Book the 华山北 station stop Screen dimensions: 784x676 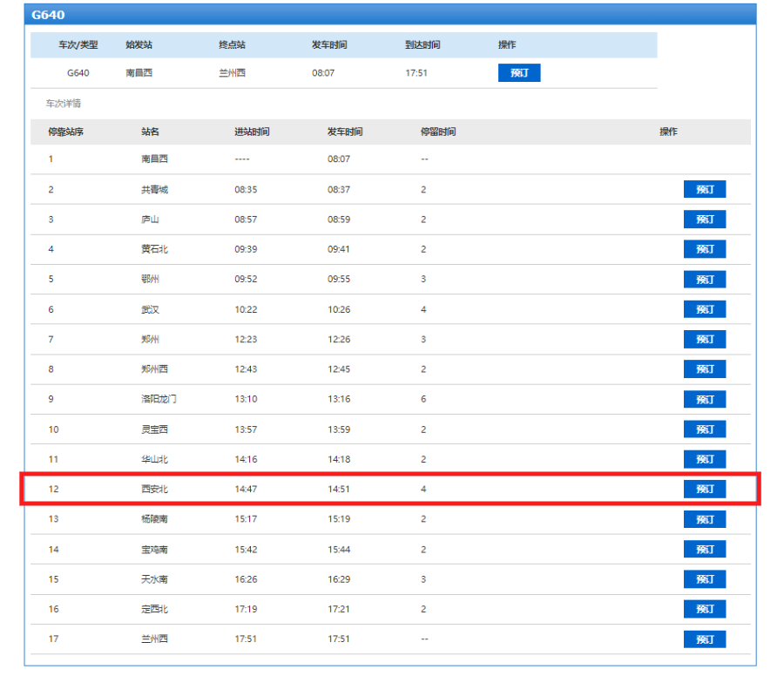(704, 459)
